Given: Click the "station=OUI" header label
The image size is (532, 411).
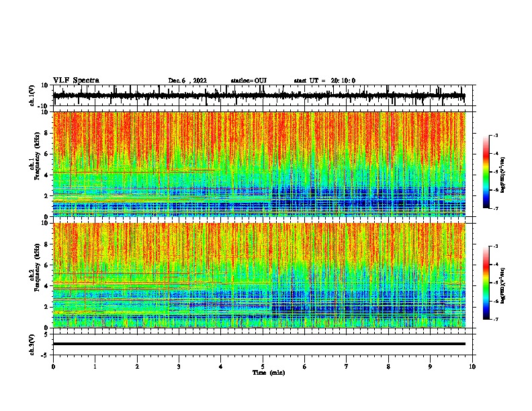Looking at the screenshot, I should point(249,81).
